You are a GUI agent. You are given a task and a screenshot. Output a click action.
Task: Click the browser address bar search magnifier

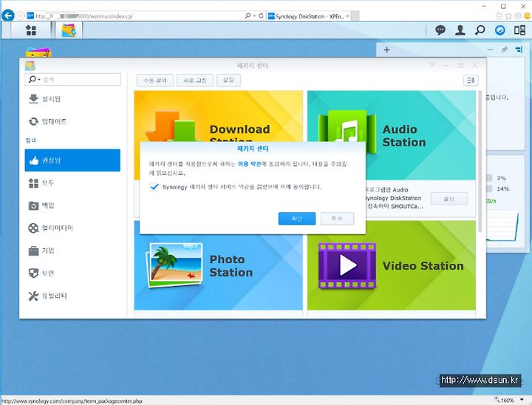248,16
